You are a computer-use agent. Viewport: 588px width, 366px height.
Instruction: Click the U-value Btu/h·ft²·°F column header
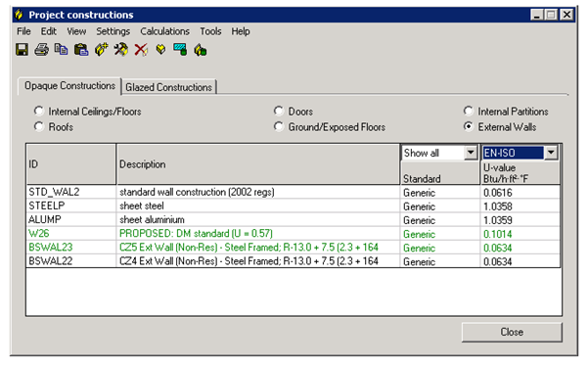[520, 173]
